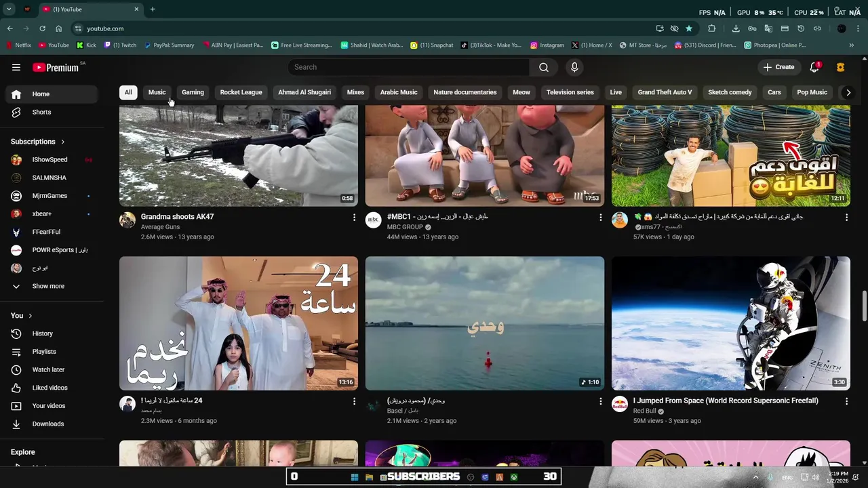868x488 pixels.
Task: Open the browser three-dot menu
Action: pos(858,28)
